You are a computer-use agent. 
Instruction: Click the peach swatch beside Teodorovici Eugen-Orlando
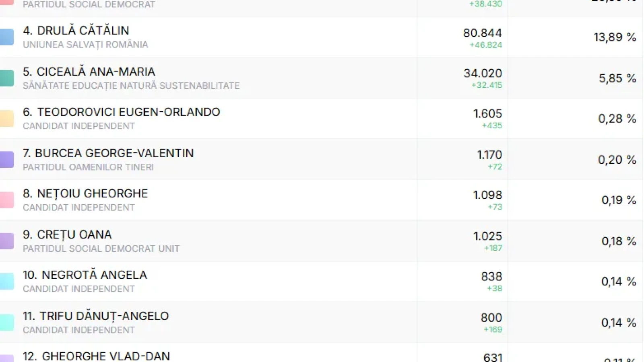tap(6, 119)
